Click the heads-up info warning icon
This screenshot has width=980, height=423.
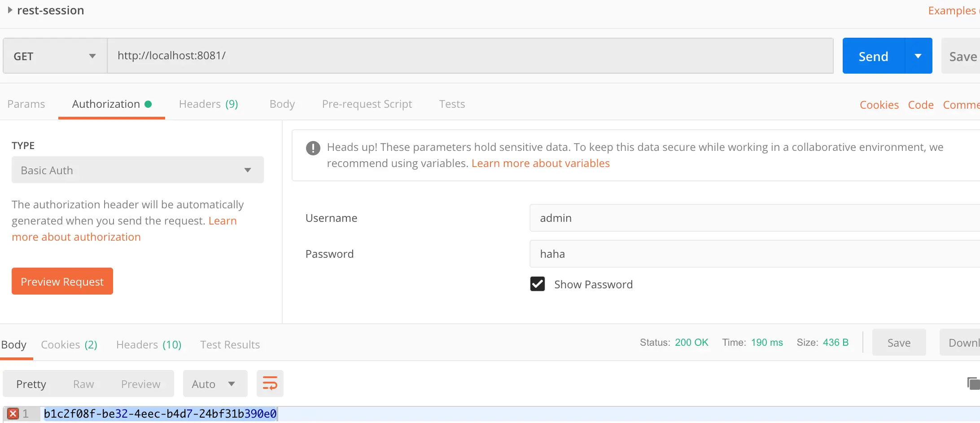tap(313, 148)
